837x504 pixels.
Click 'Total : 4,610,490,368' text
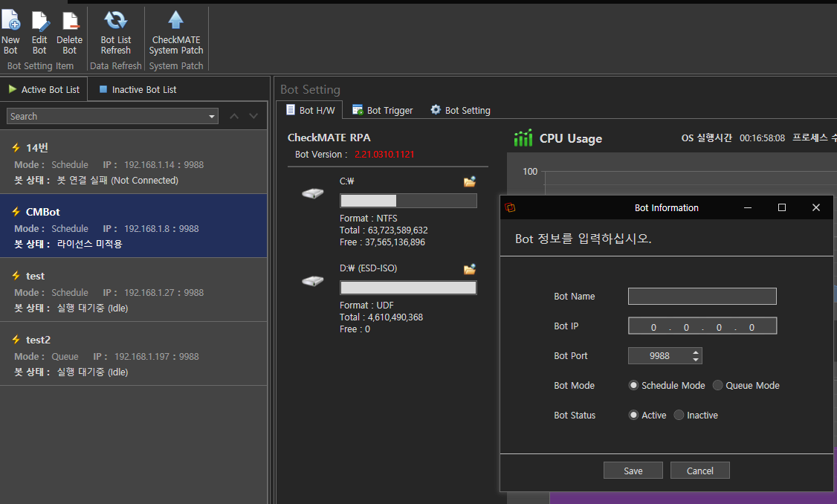click(381, 317)
